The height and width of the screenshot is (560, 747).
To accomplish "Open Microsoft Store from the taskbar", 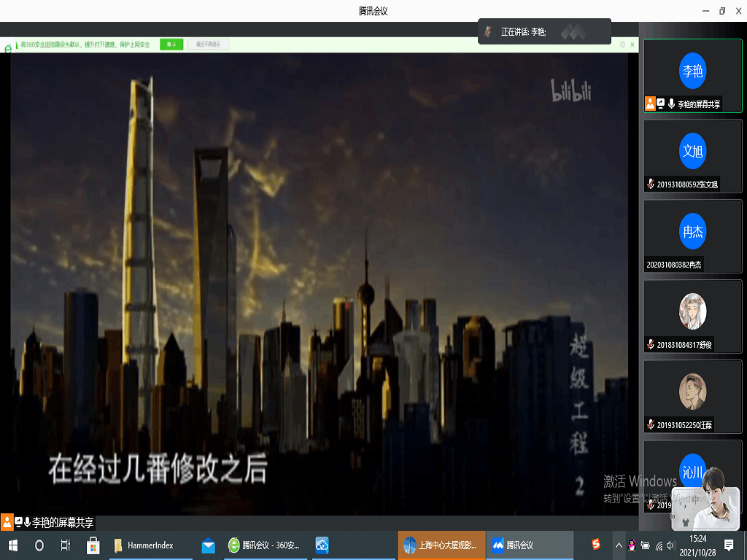I will (93, 545).
